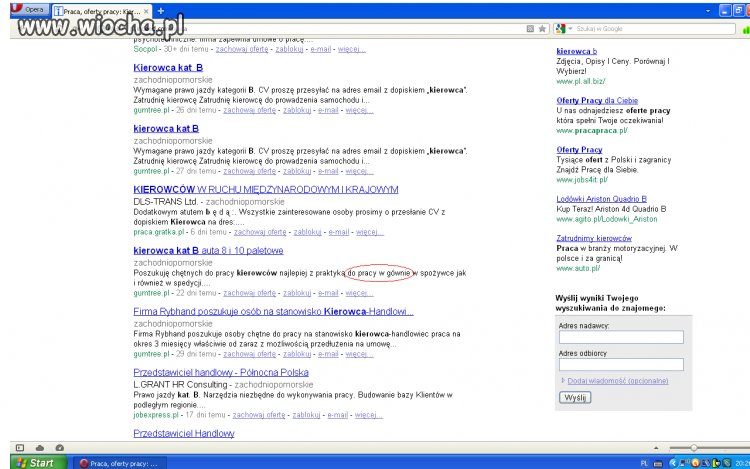Click e-mail for the praca.gratka.pl offer
The width and height of the screenshot is (750, 469).
click(339, 232)
